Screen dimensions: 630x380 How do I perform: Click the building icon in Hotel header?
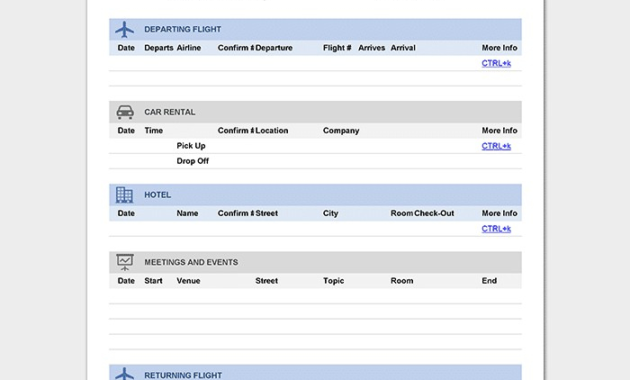click(124, 195)
